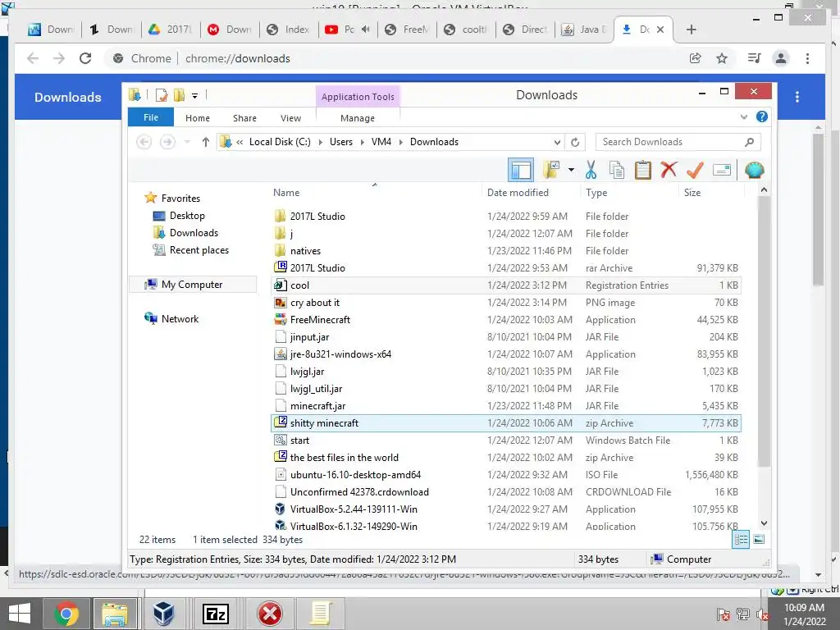This screenshot has width=840, height=630.
Task: Open the View ribbon tab
Action: click(290, 118)
